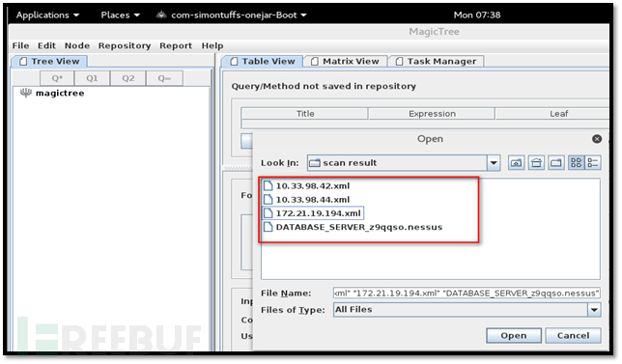
Task: Open the Report menu
Action: click(176, 45)
